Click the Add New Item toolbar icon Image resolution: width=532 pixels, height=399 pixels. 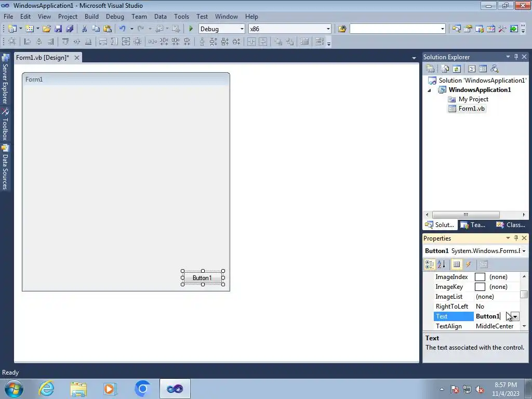[x=30, y=29]
